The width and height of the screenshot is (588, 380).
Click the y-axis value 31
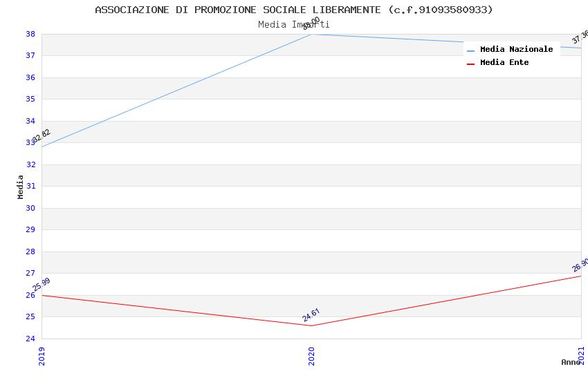point(30,186)
